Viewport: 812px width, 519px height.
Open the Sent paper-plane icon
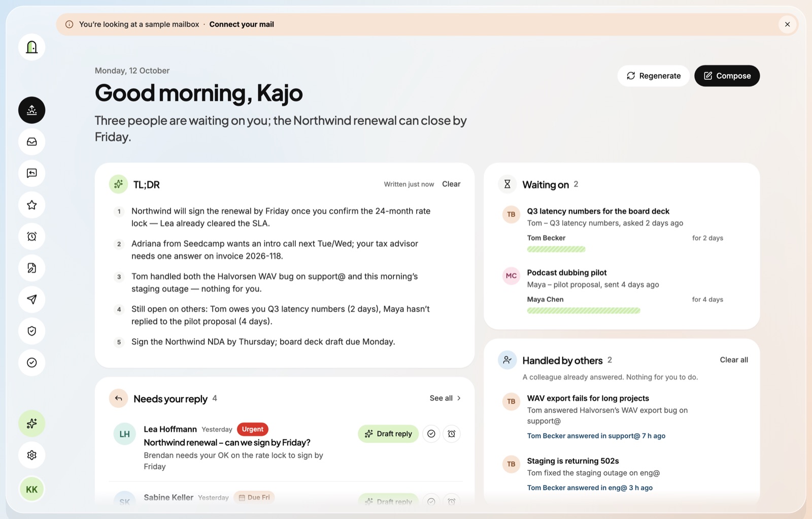point(31,299)
